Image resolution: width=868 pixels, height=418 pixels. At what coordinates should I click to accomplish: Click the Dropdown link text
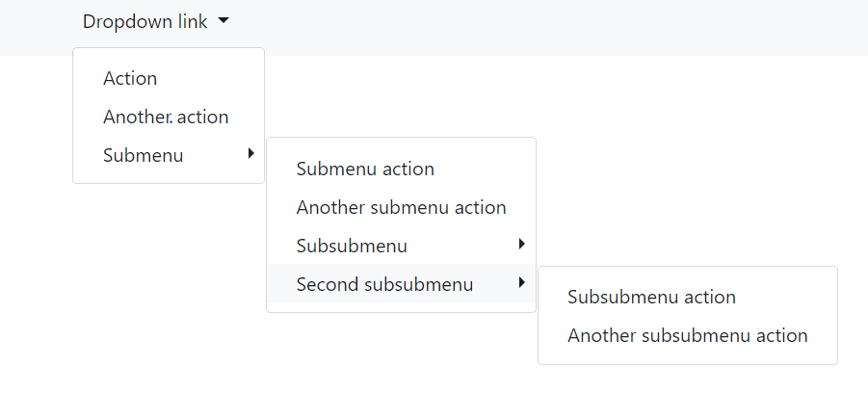click(x=145, y=21)
